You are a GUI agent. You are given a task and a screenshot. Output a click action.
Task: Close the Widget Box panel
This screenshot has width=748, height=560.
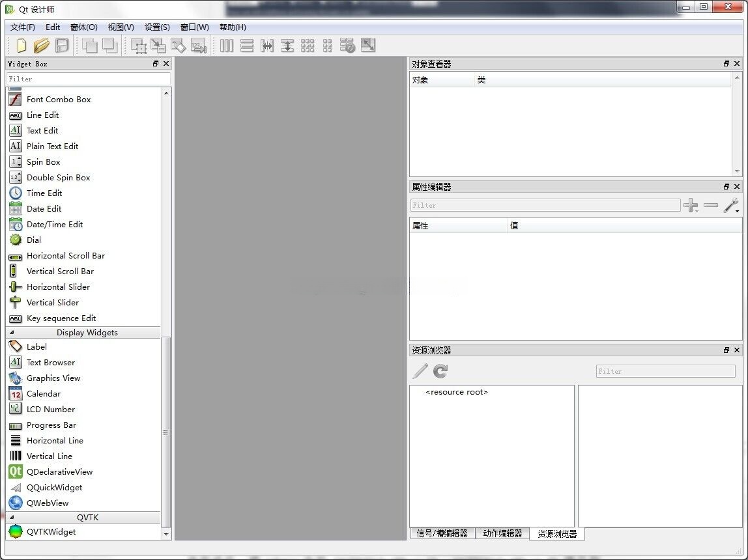[x=166, y=63]
